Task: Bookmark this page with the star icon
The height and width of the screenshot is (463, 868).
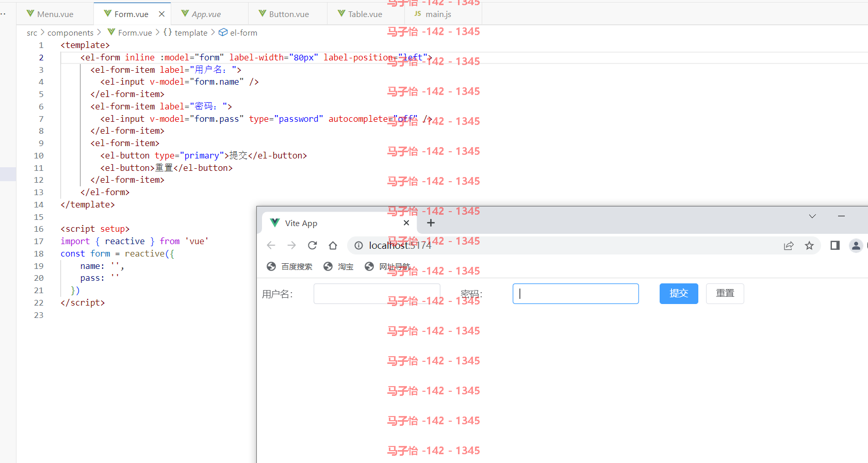Action: coord(809,246)
